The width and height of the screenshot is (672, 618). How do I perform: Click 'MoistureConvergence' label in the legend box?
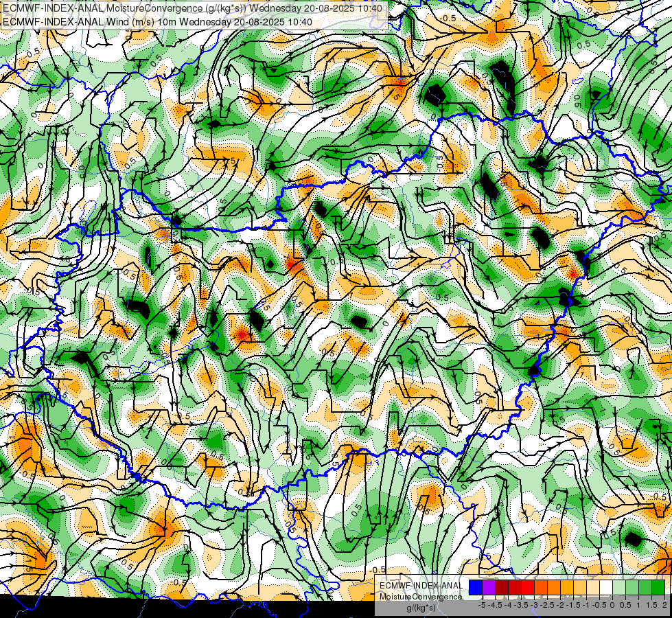point(421,597)
